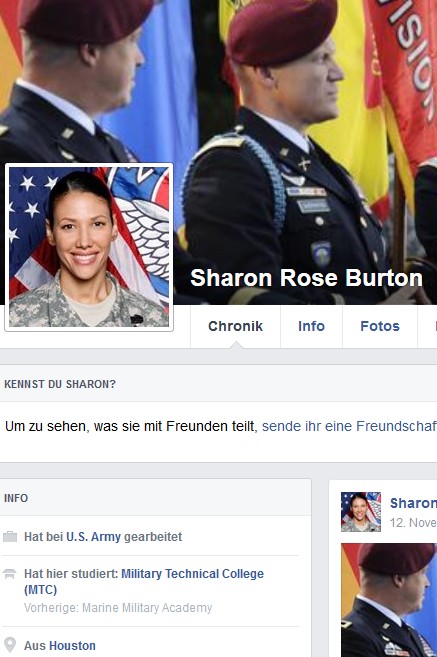The height and width of the screenshot is (657, 437).
Task: Click the post date 12. Nove
Action: click(413, 522)
